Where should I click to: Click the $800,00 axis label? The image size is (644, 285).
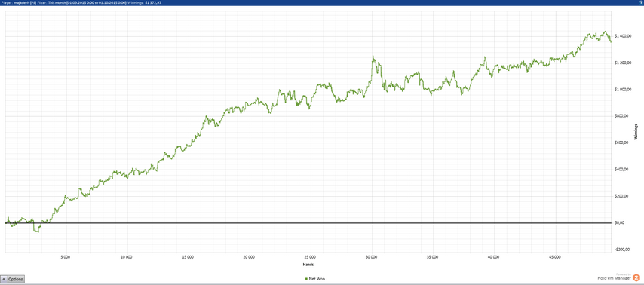pyautogui.click(x=622, y=116)
